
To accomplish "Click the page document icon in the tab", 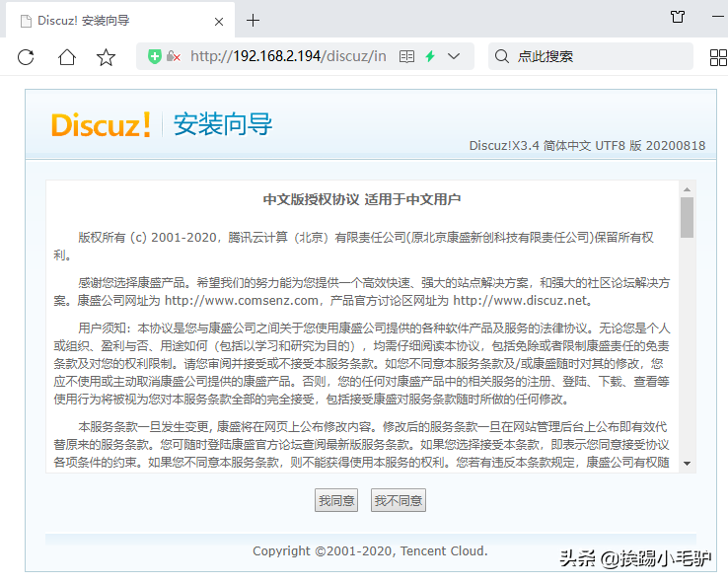I will point(27,21).
